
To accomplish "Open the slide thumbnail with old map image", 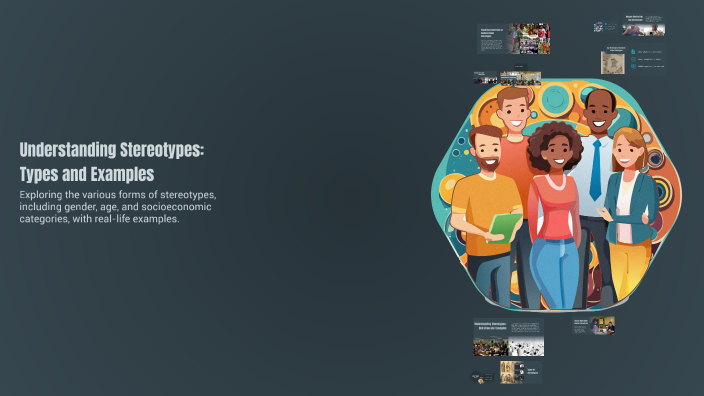I will point(633,59).
